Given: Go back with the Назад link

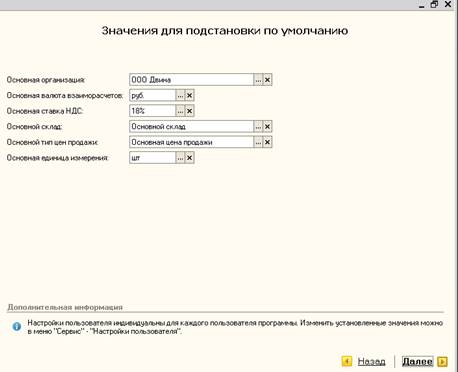Looking at the screenshot, I should pos(371,361).
